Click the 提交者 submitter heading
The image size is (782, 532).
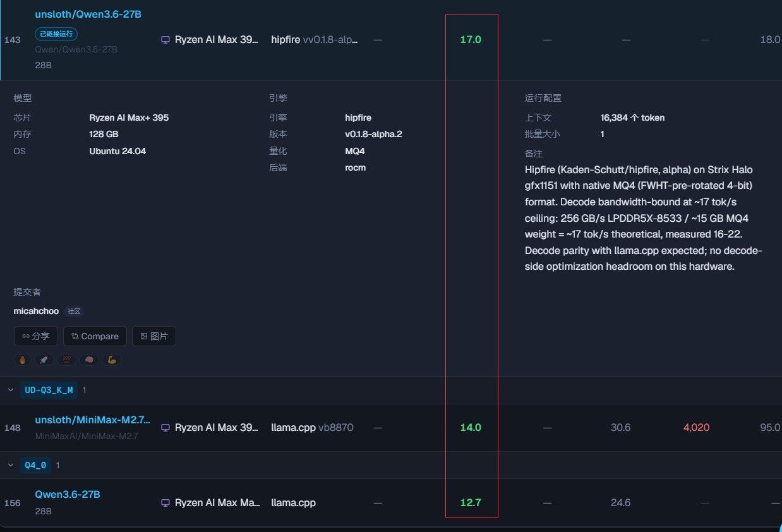click(27, 292)
